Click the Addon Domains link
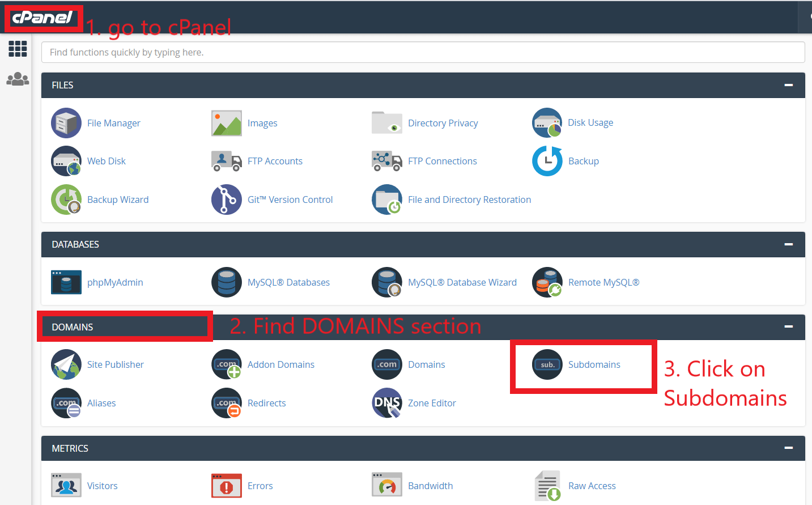Image resolution: width=812 pixels, height=505 pixels. [x=281, y=364]
